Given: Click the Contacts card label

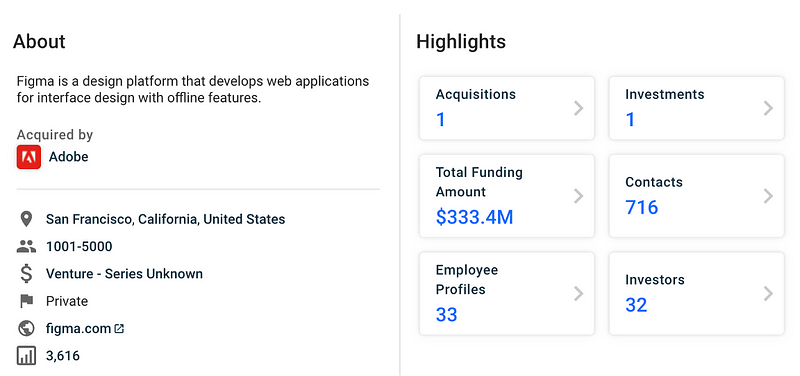Looking at the screenshot, I should click(x=654, y=182).
